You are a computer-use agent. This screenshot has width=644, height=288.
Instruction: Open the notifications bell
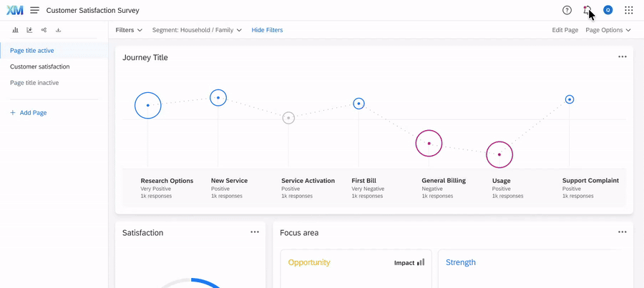point(587,10)
